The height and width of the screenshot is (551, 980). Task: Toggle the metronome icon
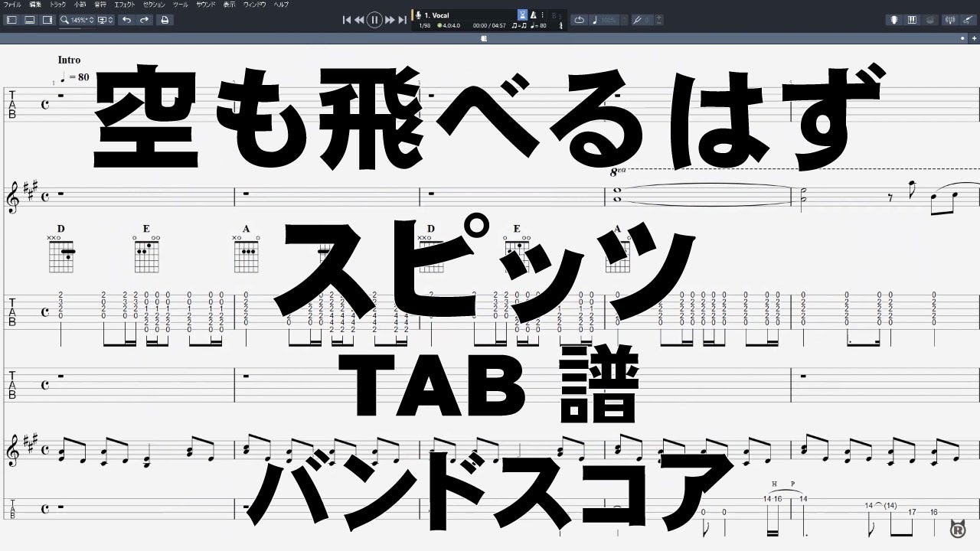pos(534,15)
